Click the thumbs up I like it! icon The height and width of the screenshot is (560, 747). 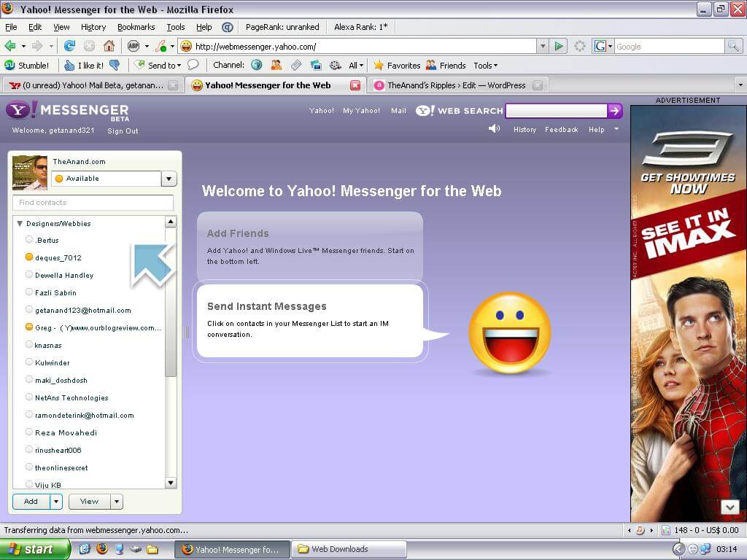click(x=69, y=65)
